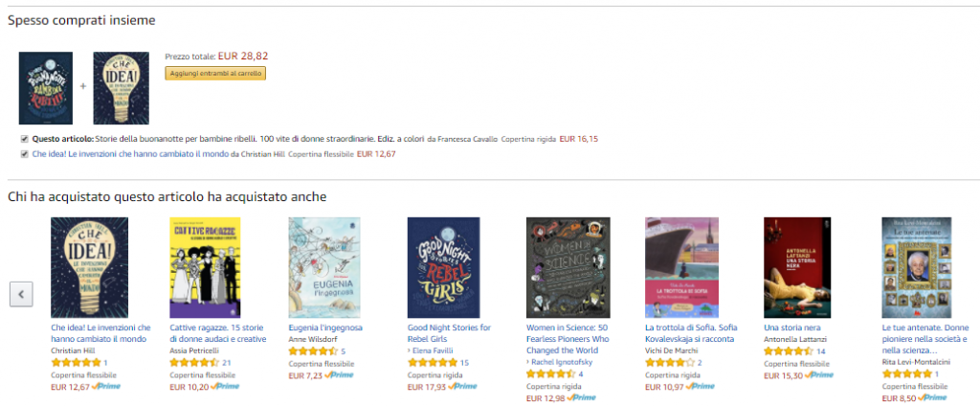This screenshot has height=407, width=980.
Task: Click star rating of Cattive ragazze
Action: [194, 363]
